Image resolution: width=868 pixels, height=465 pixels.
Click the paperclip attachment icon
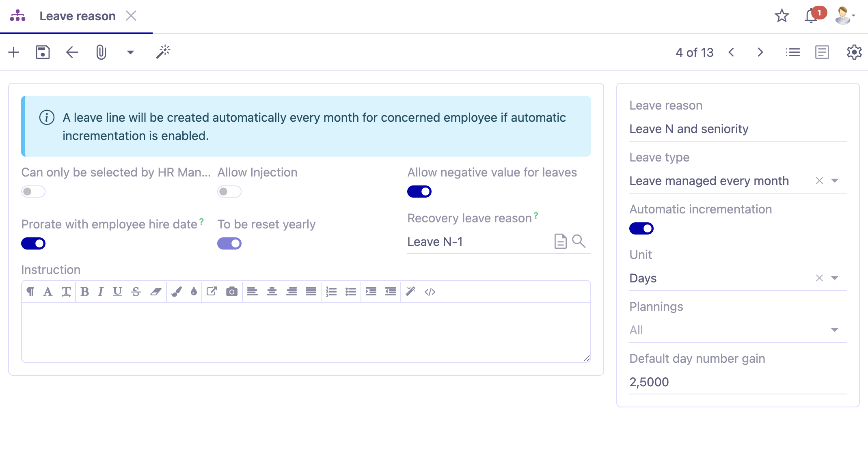tap(101, 52)
